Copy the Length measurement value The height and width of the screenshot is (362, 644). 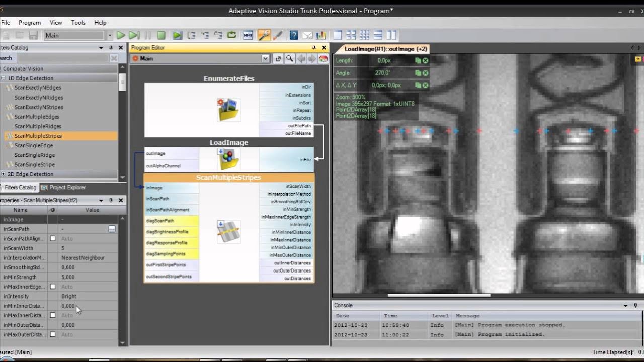418,61
